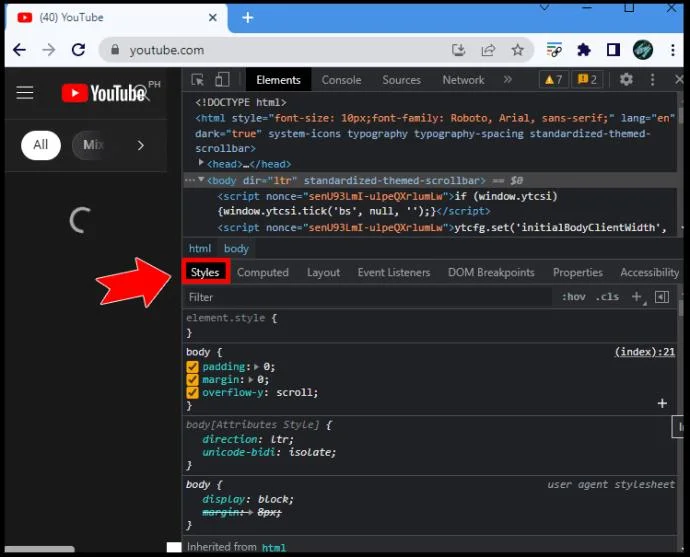Click the warnings counter showing 7
Viewport: 690px width, 557px height.
tap(553, 80)
